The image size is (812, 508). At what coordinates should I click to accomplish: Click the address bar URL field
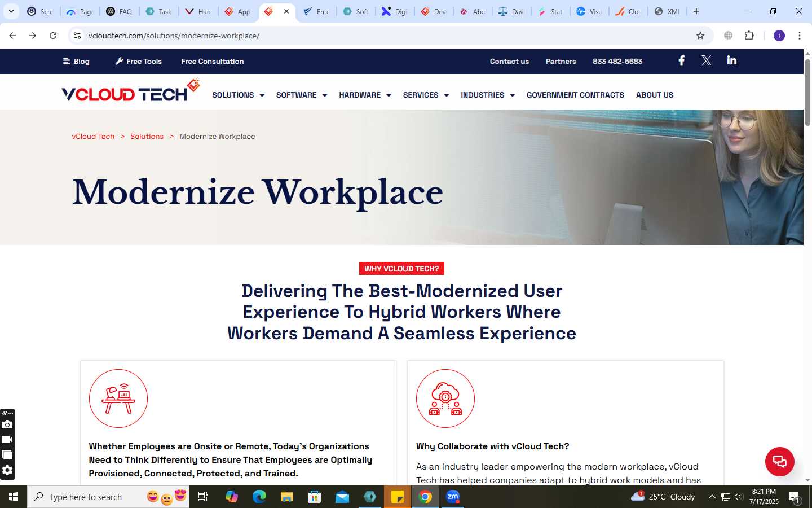pos(389,36)
